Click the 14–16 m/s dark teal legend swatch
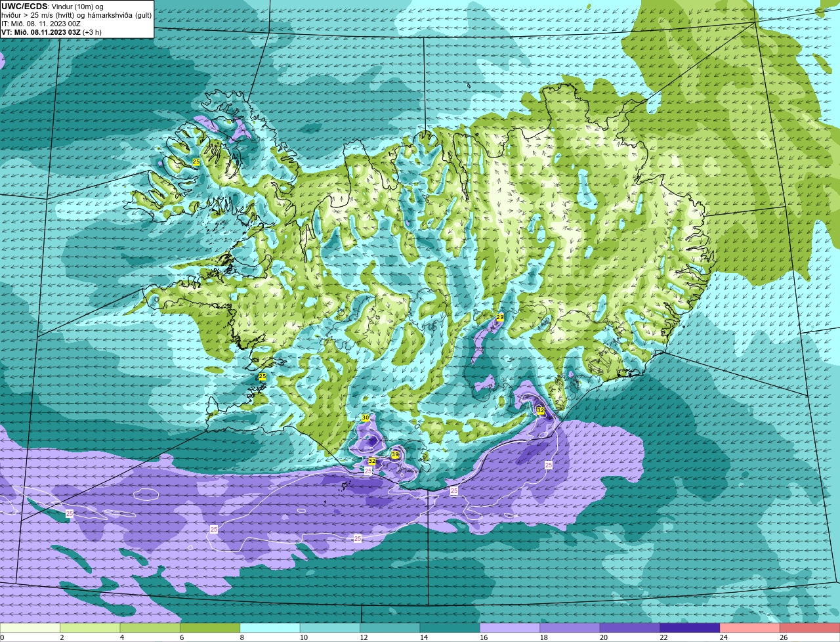 [x=450, y=628]
